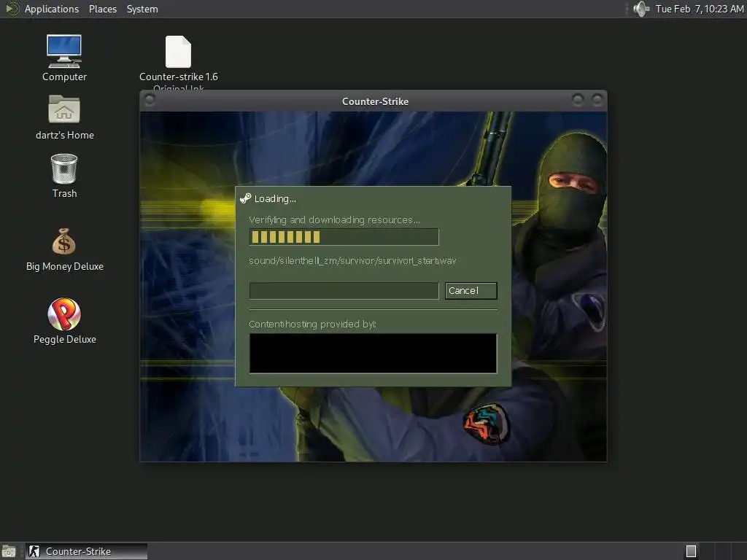Click the empty file download progress bar

point(344,291)
